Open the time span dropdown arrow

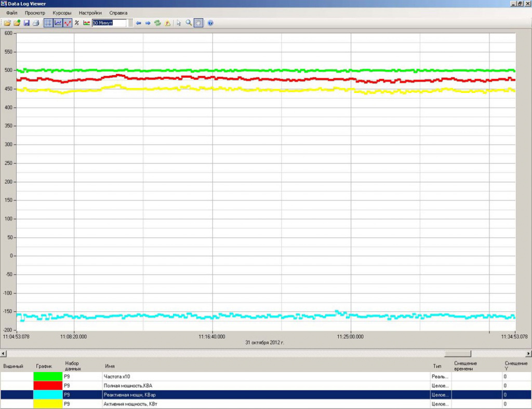tap(130, 23)
